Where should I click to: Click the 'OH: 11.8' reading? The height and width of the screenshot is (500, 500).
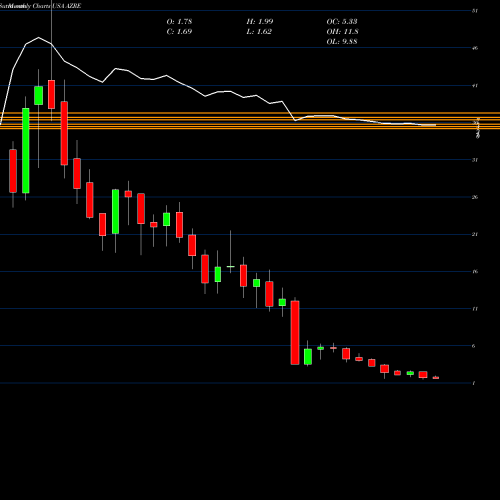[342, 32]
